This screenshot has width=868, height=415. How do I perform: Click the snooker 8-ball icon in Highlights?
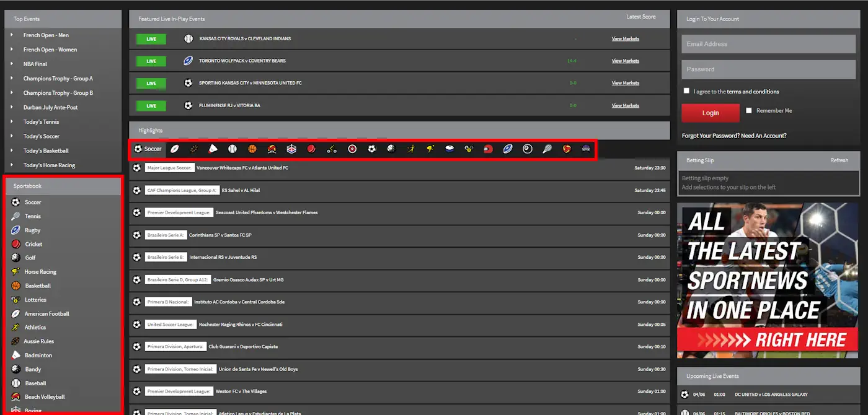click(527, 149)
